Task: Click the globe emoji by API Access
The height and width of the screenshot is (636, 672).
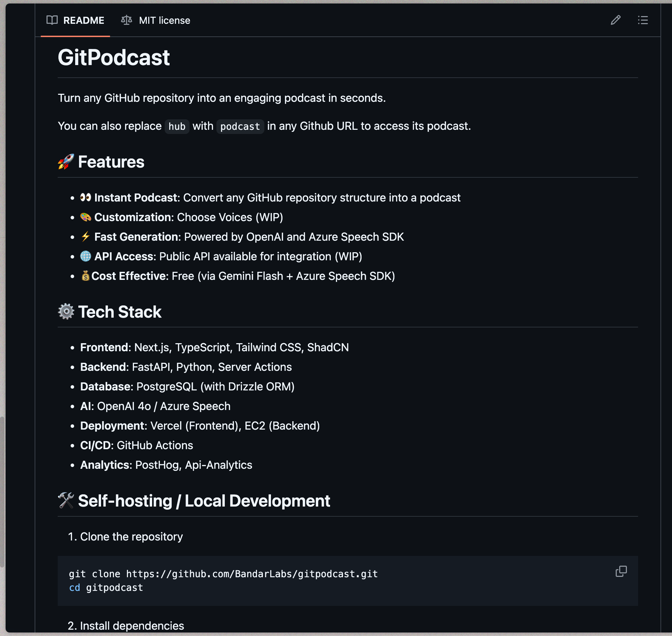Action: [x=86, y=256]
